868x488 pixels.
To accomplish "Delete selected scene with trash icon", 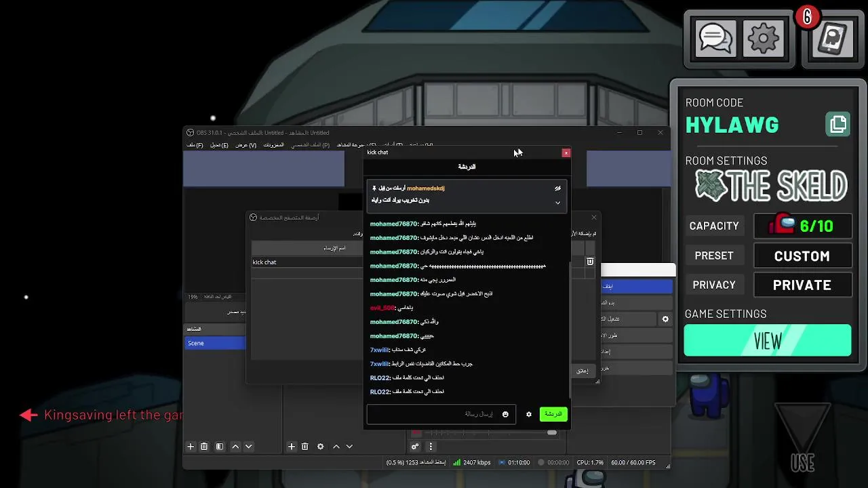I will pyautogui.click(x=204, y=447).
